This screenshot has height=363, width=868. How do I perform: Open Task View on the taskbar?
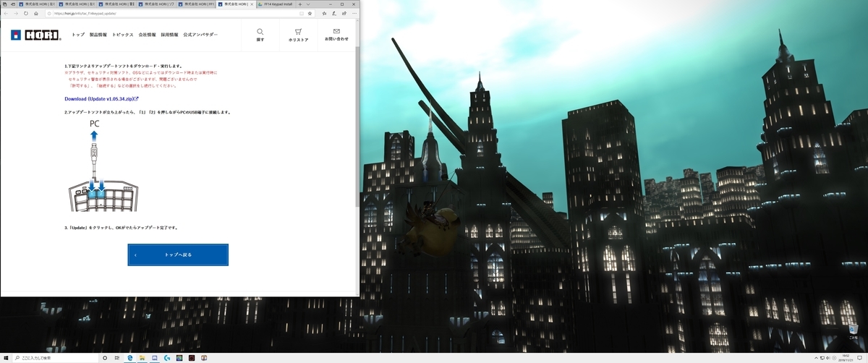pos(117,357)
